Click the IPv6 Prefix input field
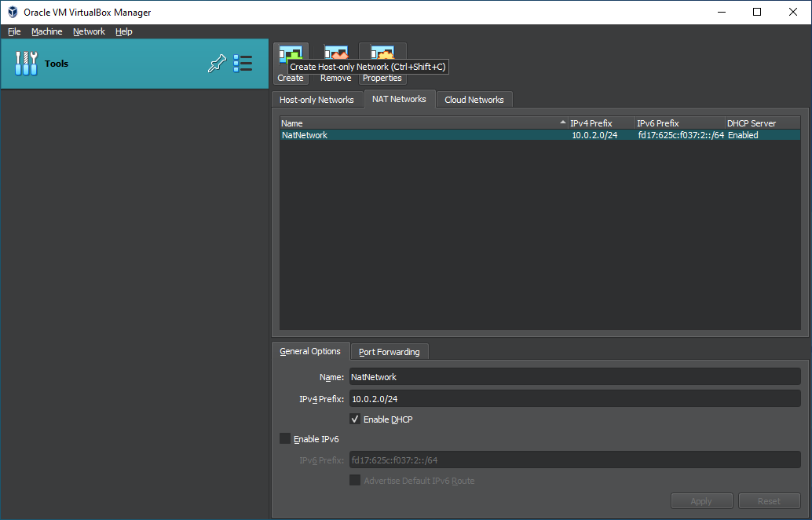Image resolution: width=812 pixels, height=520 pixels. click(x=575, y=460)
